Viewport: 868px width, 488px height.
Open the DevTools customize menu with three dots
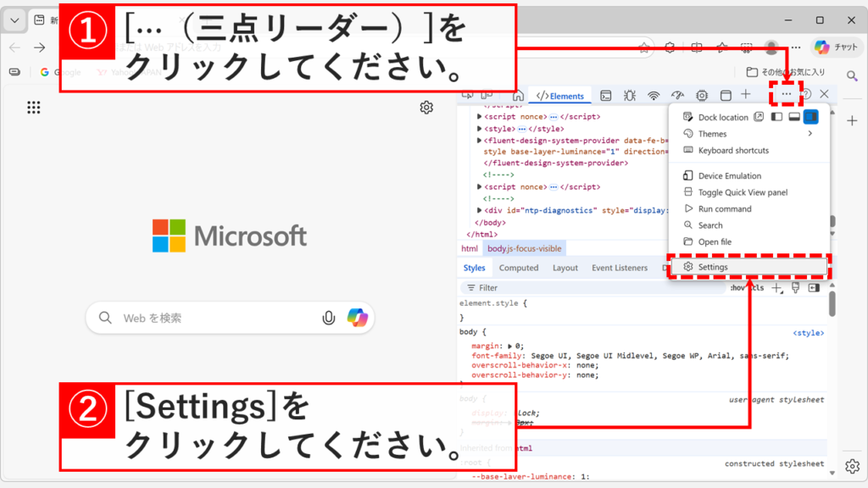785,95
